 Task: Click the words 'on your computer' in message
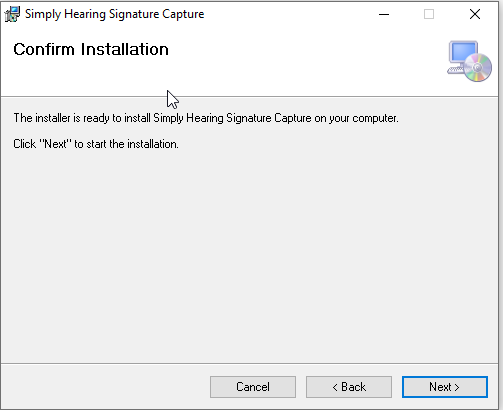point(356,118)
